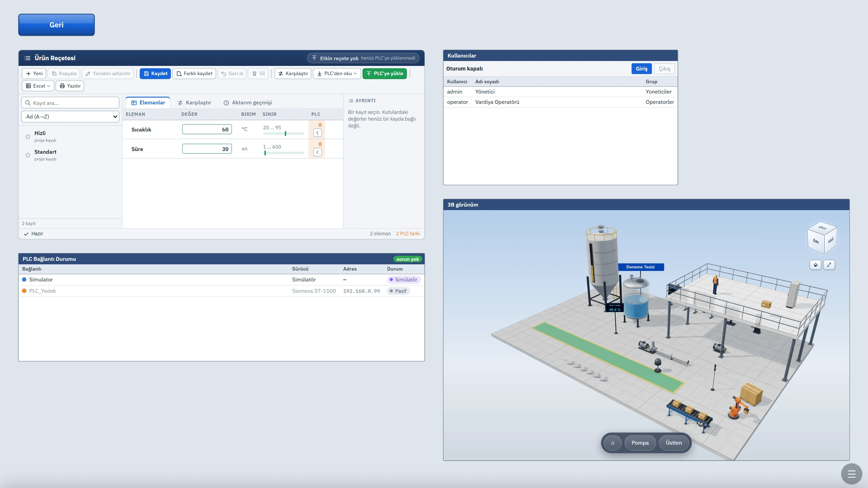Focus the Kayıt ara search field
The height and width of the screenshot is (488, 868).
click(70, 103)
